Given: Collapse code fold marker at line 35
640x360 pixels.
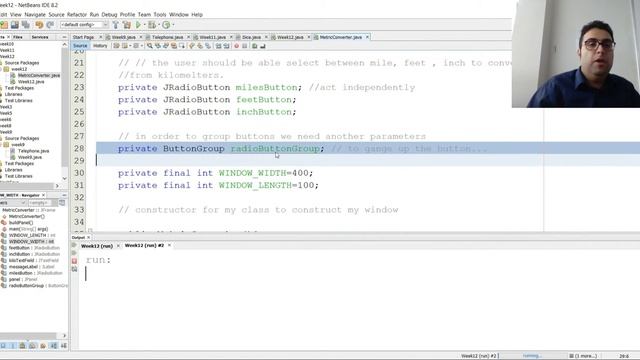Looking at the screenshot, I should coord(90,231).
